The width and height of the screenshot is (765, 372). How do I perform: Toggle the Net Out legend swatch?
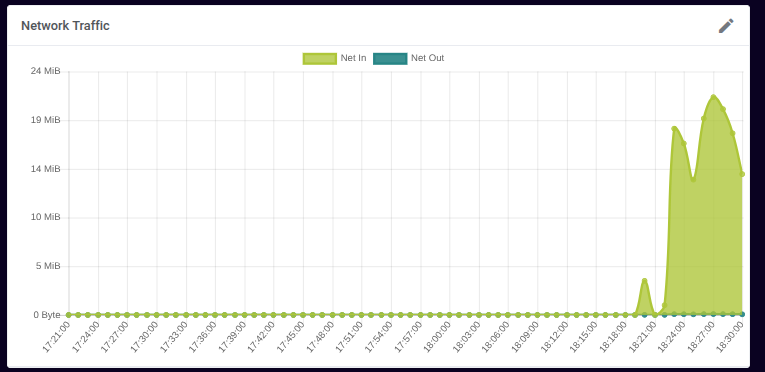(390, 59)
